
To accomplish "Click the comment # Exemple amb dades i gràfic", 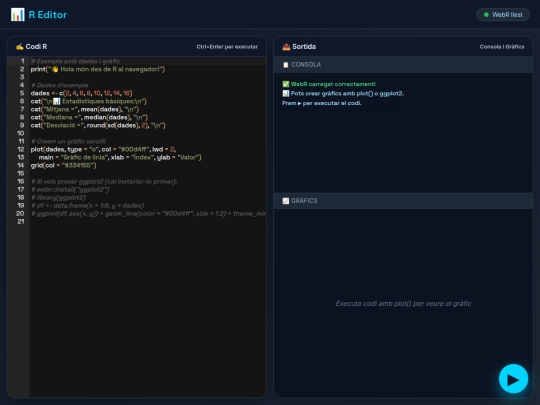I will coord(75,61).
